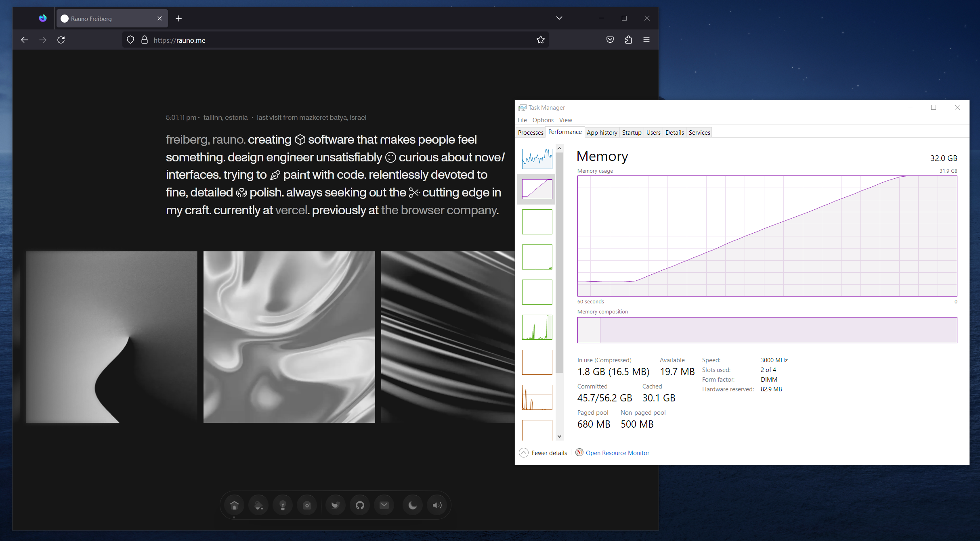
Task: Open the GitHub icon in the dock
Action: point(359,505)
